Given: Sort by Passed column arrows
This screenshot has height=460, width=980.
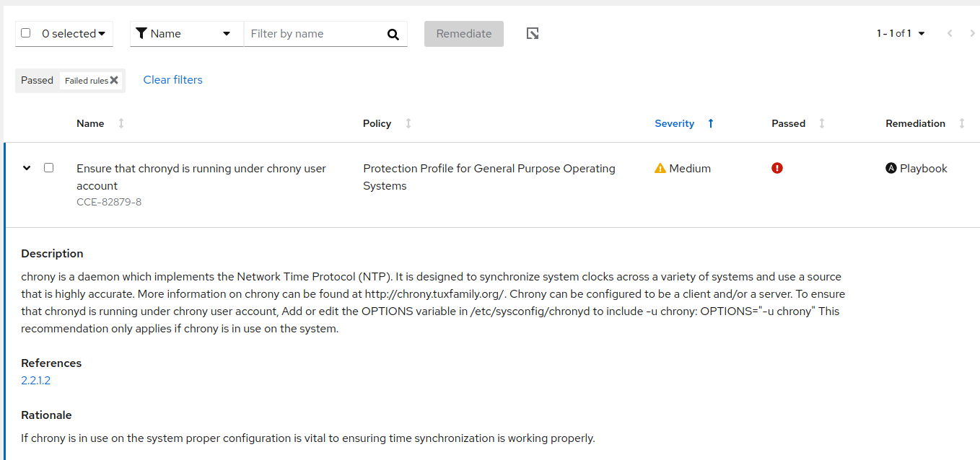Looking at the screenshot, I should (822, 123).
